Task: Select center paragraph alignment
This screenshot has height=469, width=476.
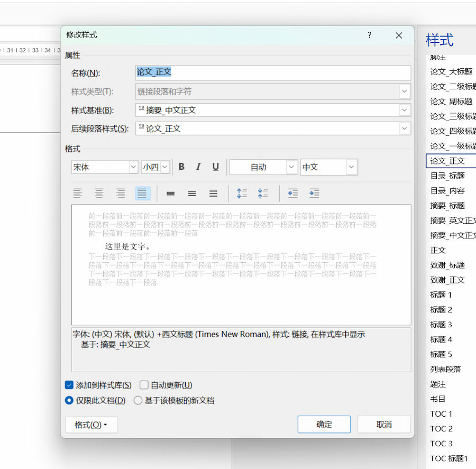Action: point(99,193)
